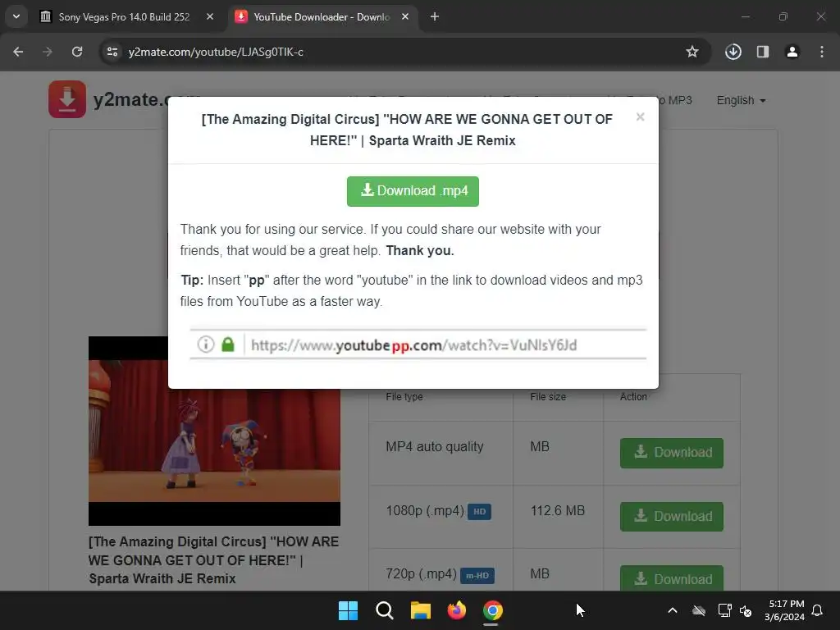Open the Windows Start menu
840x630 pixels.
[x=348, y=610]
